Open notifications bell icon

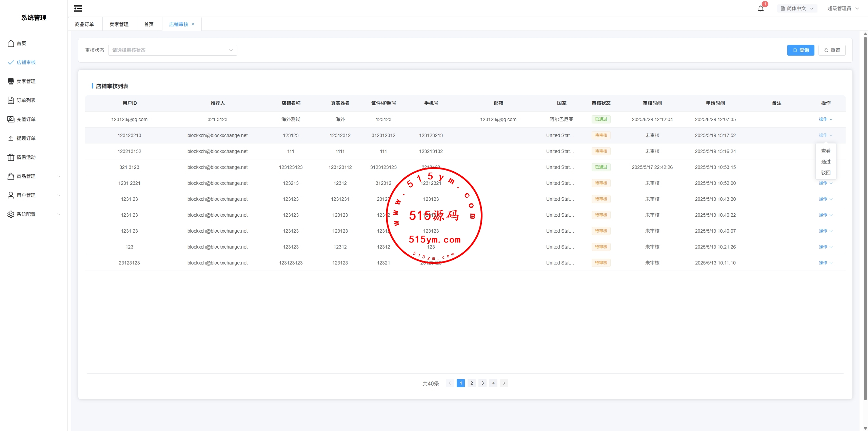761,8
